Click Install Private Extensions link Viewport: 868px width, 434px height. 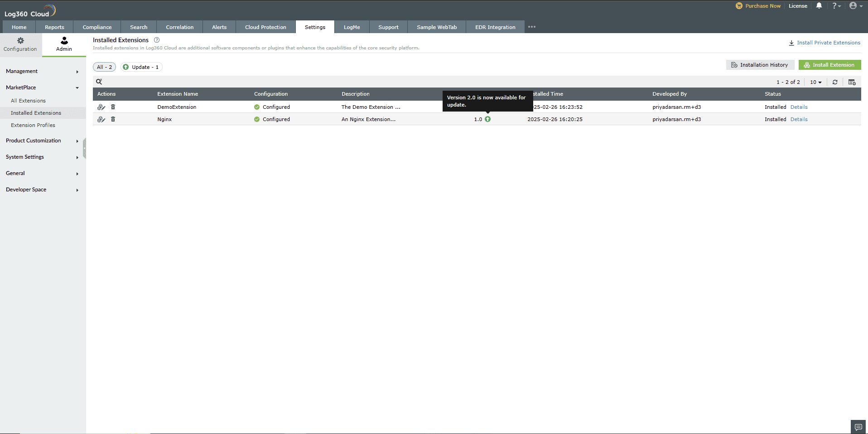pos(825,43)
